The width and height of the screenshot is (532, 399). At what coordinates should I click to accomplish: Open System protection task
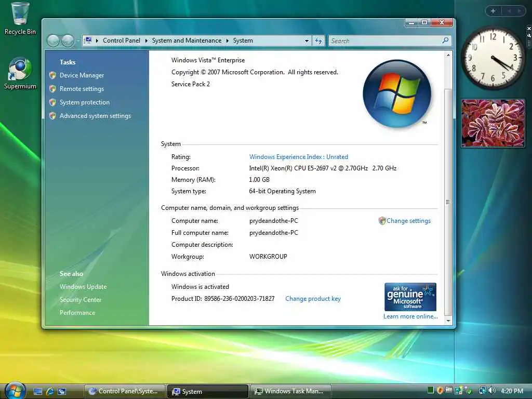pos(85,102)
